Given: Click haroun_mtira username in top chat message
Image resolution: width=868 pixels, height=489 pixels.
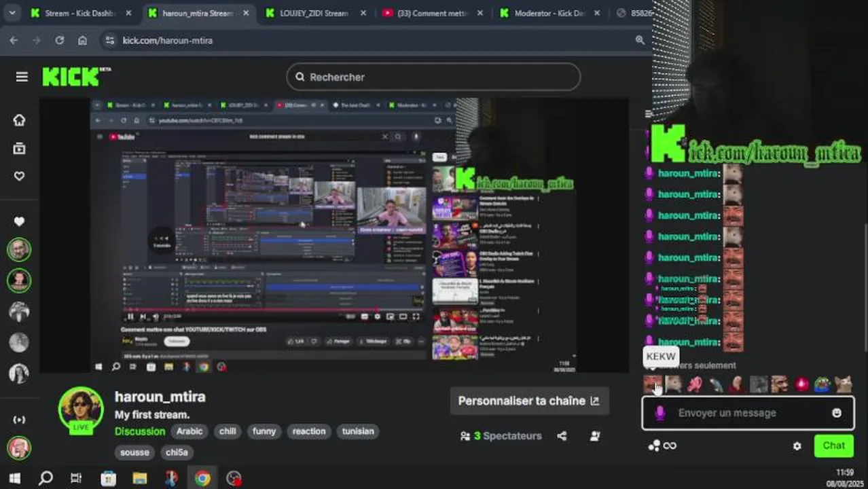Looking at the screenshot, I should click(688, 173).
